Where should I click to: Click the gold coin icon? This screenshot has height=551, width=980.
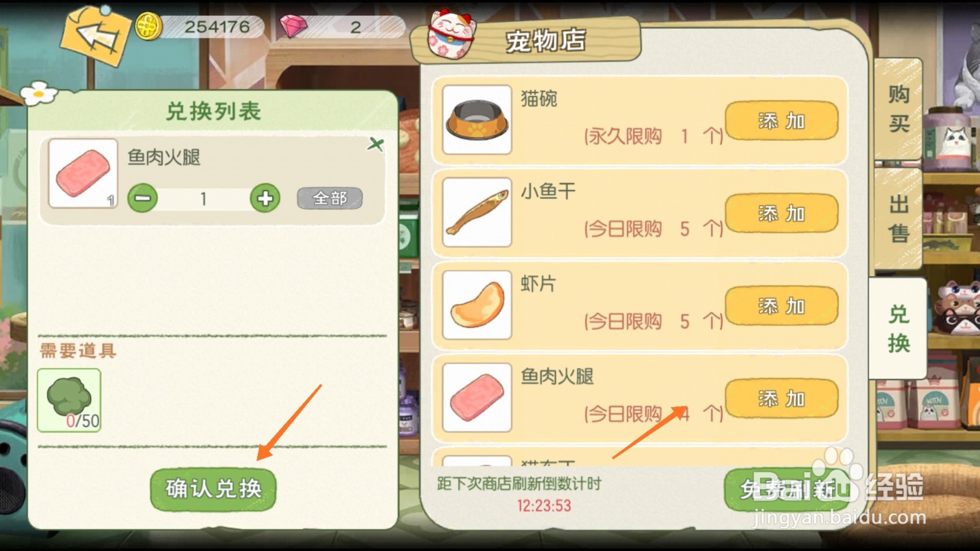pyautogui.click(x=148, y=27)
